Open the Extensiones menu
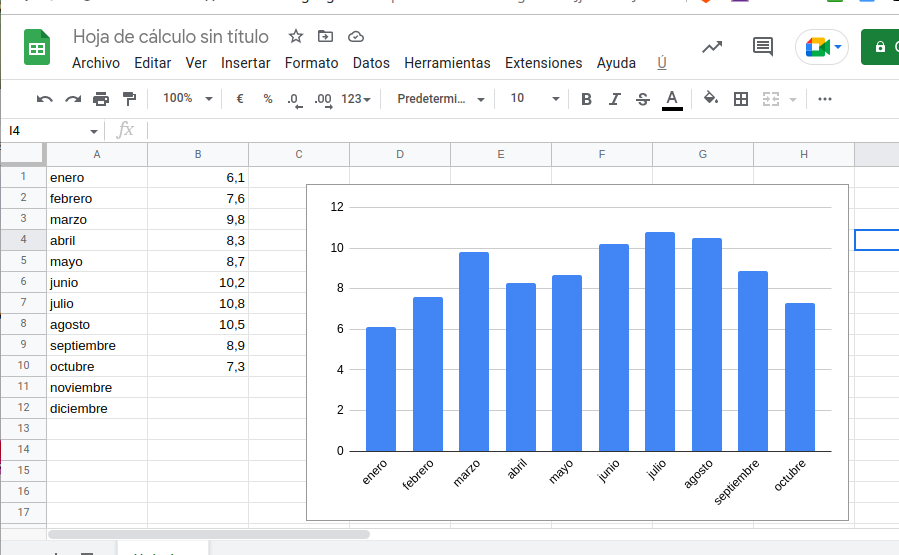The height and width of the screenshot is (555, 899). 544,63
